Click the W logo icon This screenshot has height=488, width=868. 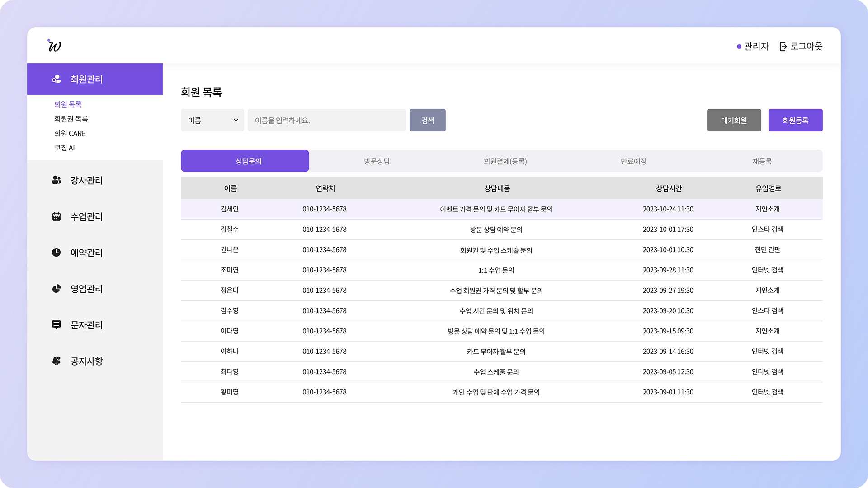pyautogui.click(x=54, y=45)
